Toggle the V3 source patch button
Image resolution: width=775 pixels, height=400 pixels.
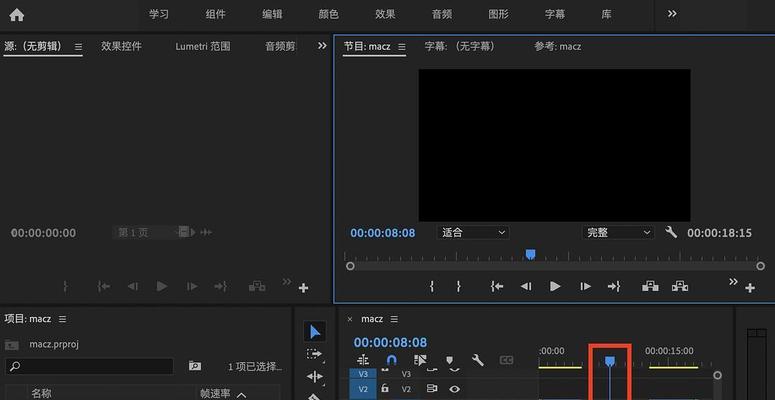tap(363, 374)
